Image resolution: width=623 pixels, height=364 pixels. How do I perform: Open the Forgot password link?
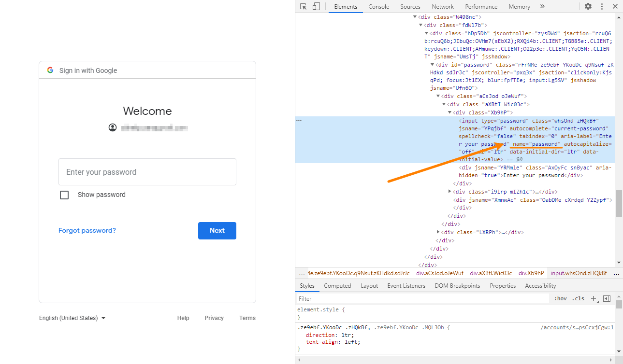87,230
